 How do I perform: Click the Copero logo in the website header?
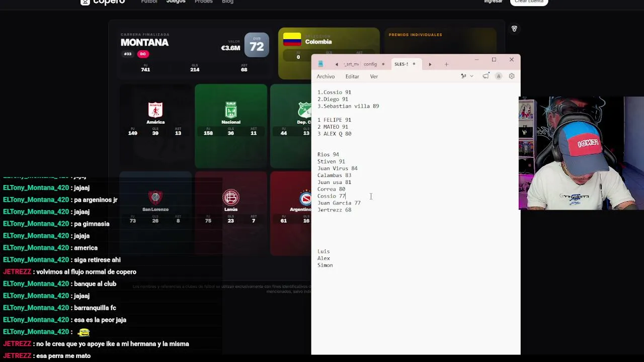[x=103, y=2]
